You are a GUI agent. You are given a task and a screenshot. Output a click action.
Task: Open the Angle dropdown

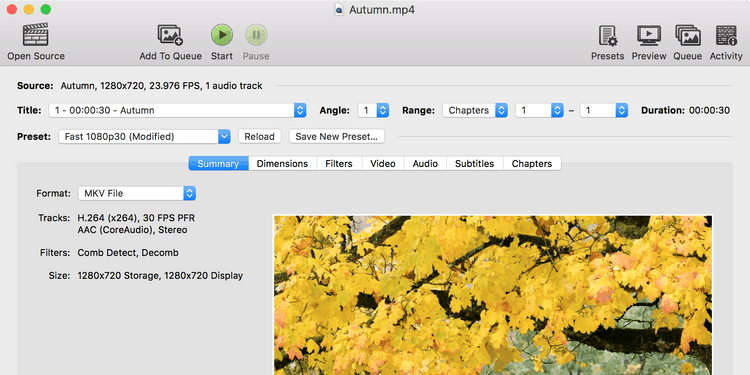[373, 110]
